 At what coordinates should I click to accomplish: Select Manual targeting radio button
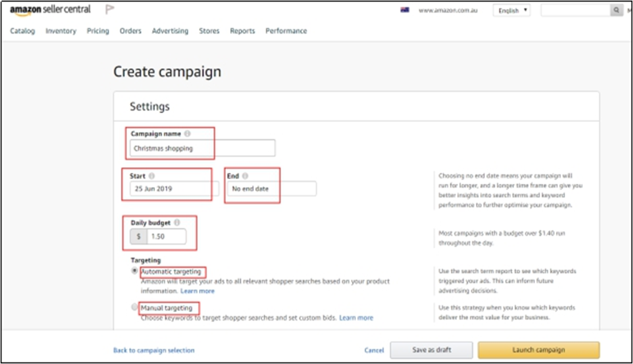[135, 307]
